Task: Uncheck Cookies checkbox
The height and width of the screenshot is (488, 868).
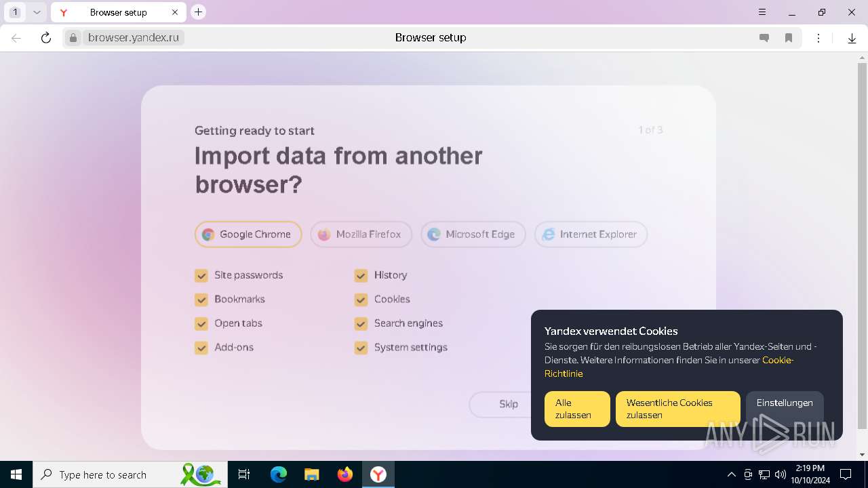Action: pyautogui.click(x=361, y=300)
